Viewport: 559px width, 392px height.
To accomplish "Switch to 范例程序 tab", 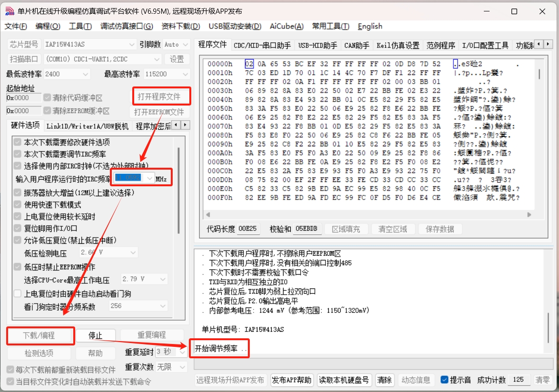I will (441, 45).
